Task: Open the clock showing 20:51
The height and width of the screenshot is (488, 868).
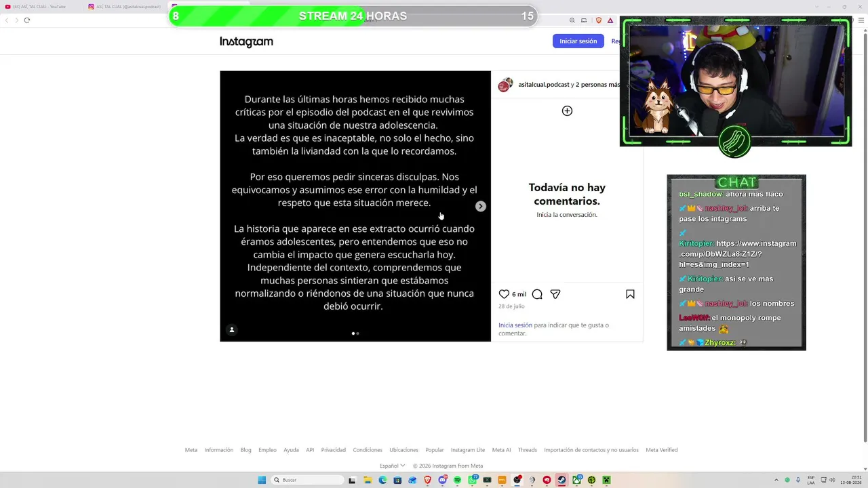Action: [851, 480]
